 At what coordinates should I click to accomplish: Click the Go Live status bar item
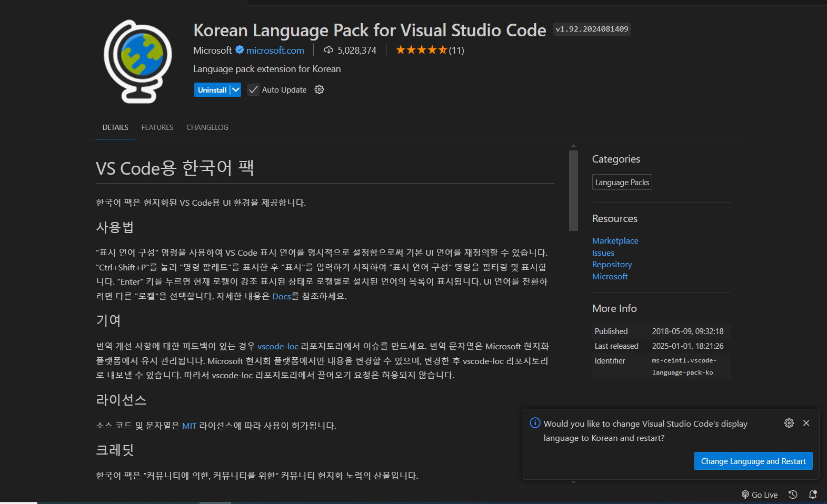click(x=760, y=495)
